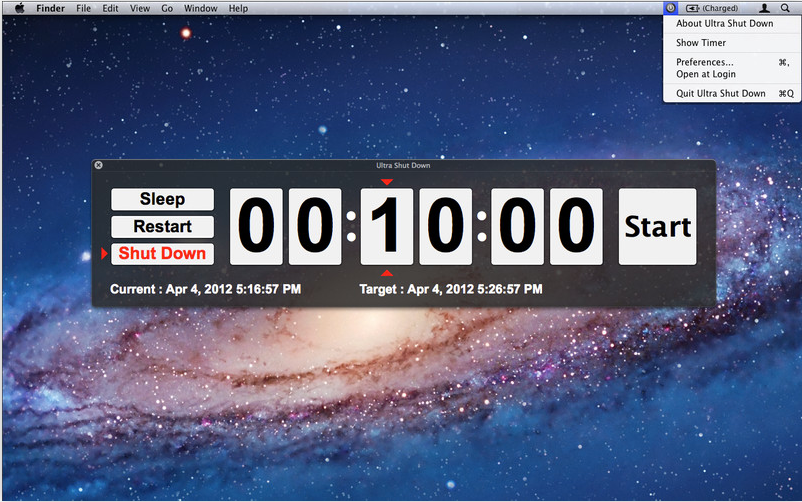Start the countdown timer
This screenshot has width=802, height=502.
coord(658,227)
